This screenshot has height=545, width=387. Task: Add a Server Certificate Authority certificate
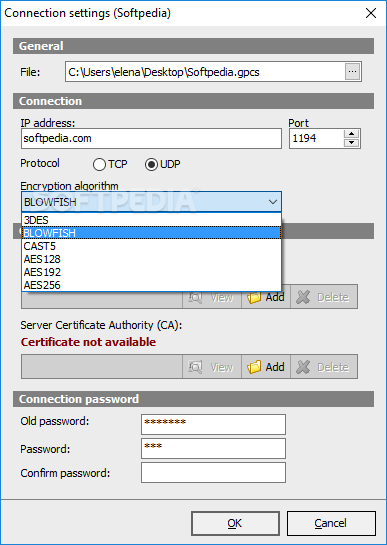(266, 367)
